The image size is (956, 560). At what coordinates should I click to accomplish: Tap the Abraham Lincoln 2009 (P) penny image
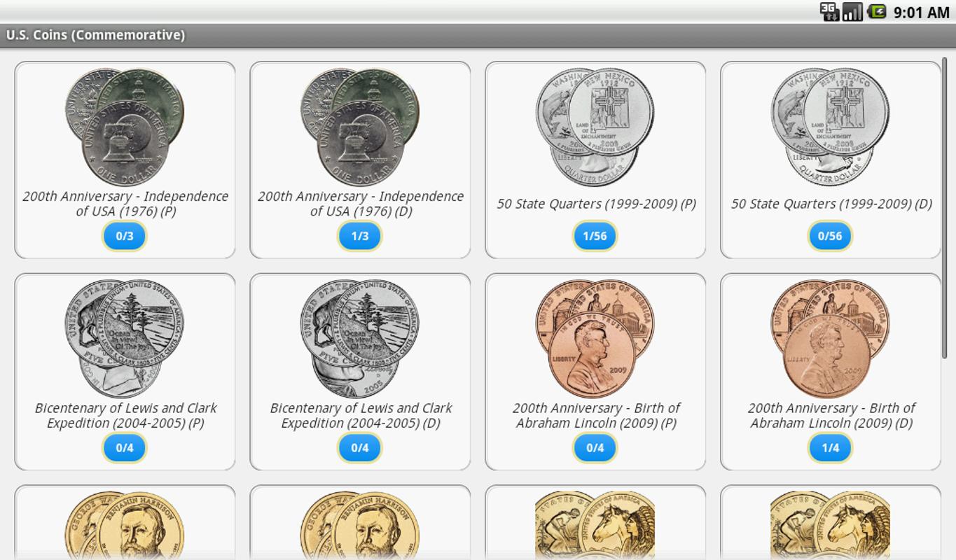[595, 339]
